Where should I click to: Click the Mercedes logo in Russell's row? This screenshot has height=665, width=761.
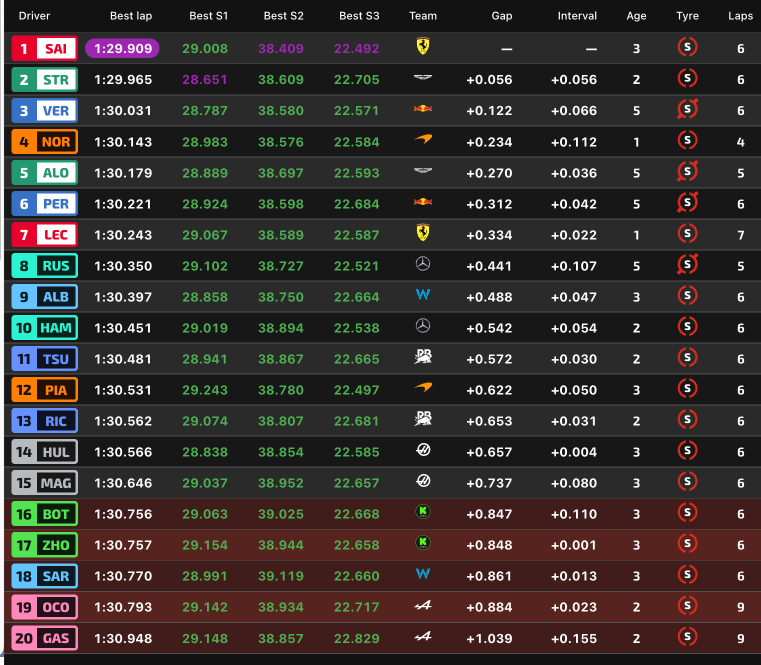coord(422,265)
